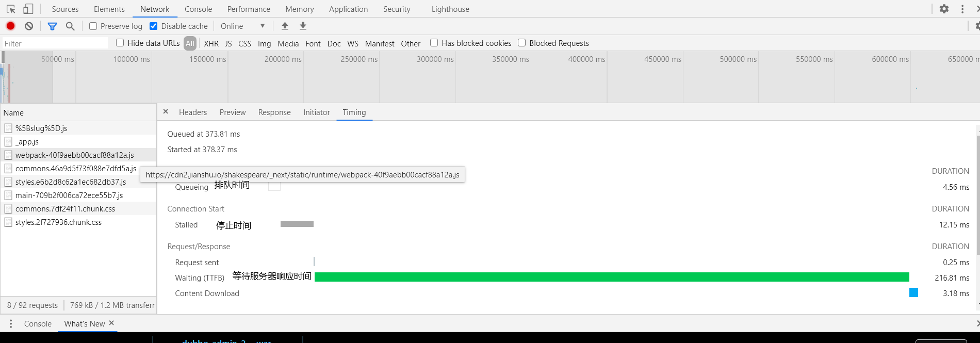
Task: Filter requests by JS
Action: 228,43
